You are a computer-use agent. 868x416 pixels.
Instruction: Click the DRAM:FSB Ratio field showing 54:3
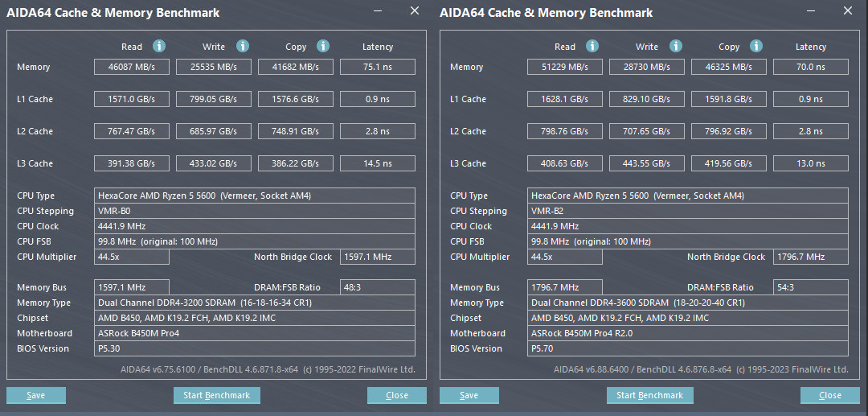810,287
